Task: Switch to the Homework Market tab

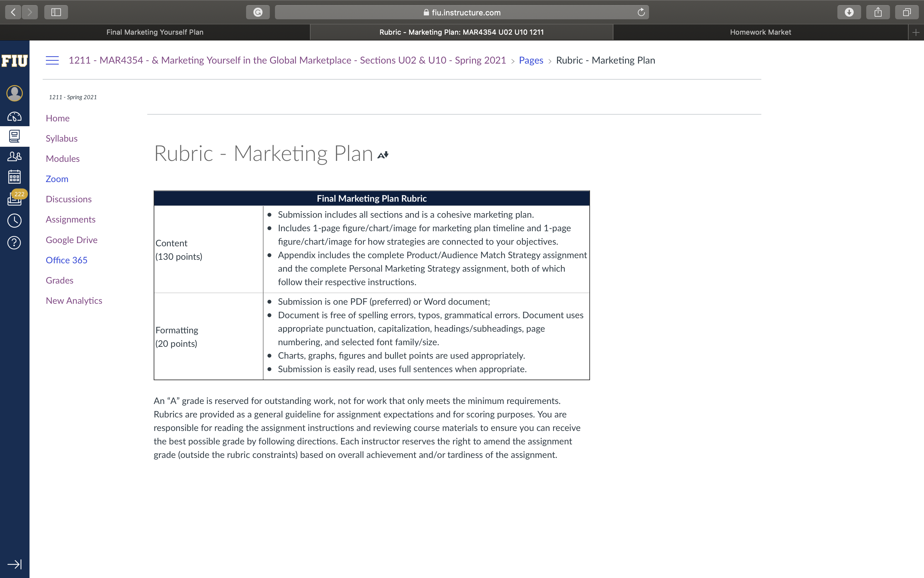Action: 760,32
